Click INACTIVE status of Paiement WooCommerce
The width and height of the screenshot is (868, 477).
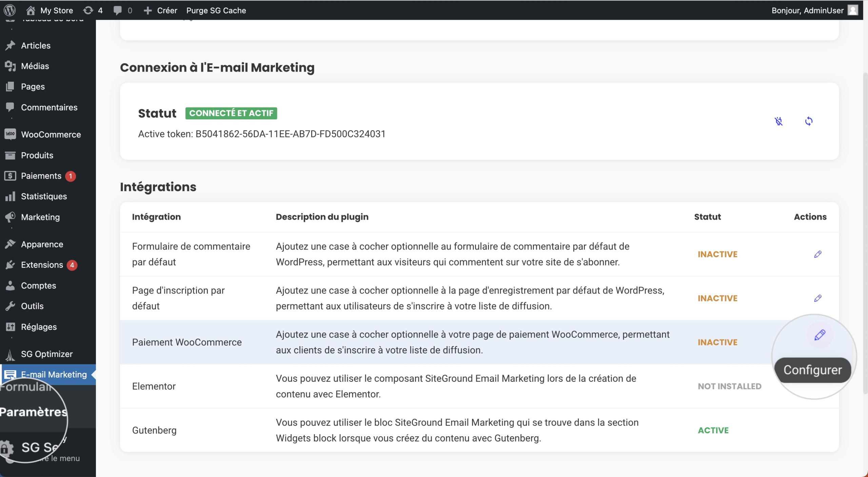coord(717,342)
